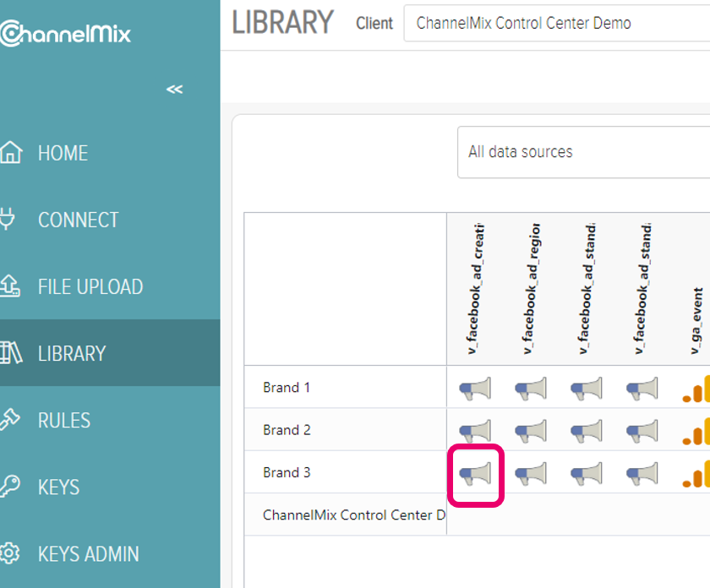This screenshot has width=710, height=588.
Task: Click Brand 3 megaphone under v_facebook_ad_regior
Action: click(531, 474)
